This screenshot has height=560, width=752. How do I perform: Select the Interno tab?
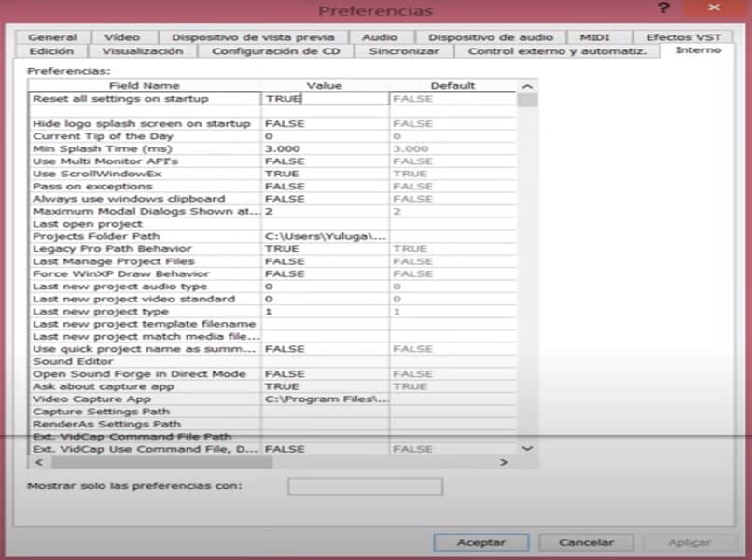[698, 50]
